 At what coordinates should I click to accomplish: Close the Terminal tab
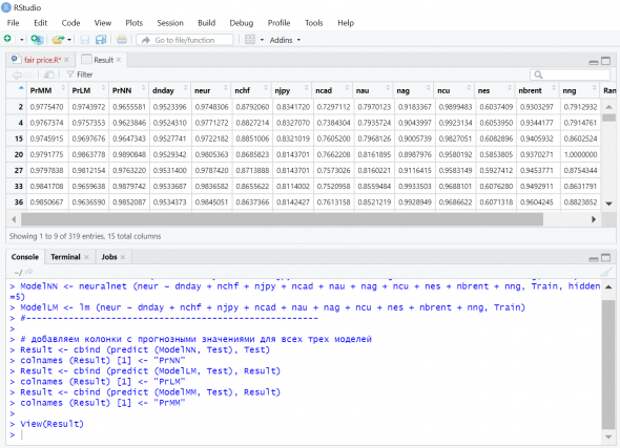[x=86, y=257]
